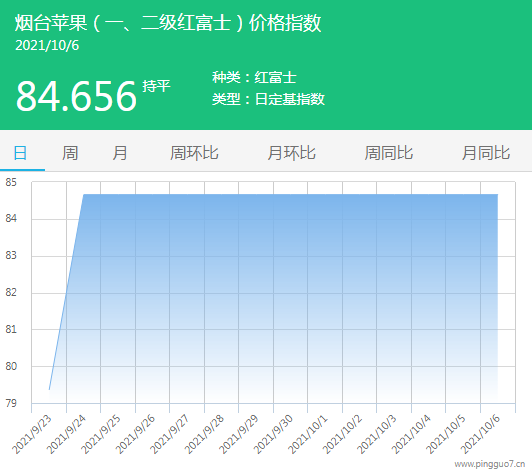This screenshot has width=532, height=476.
Task: Click the 84.656 index value
Action: point(76,96)
